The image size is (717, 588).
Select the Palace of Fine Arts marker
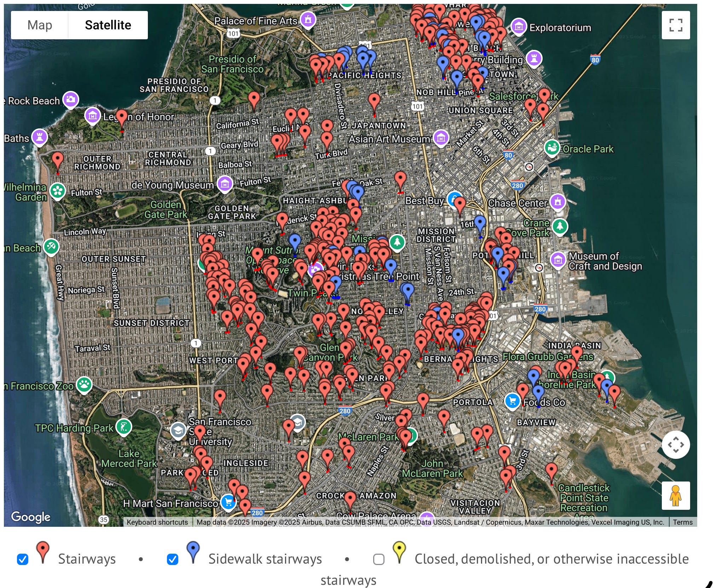point(308,19)
